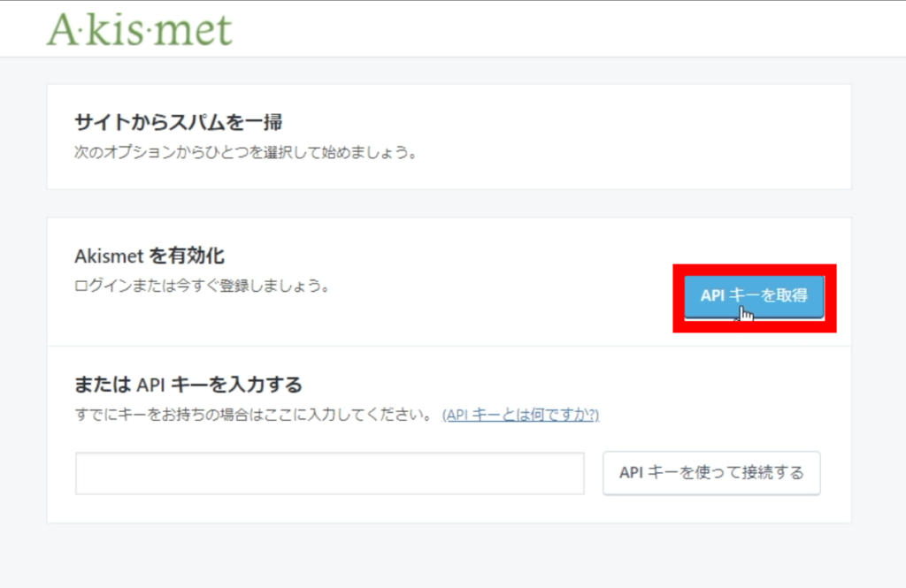Click text '次のオプションからひとつを選択して始めましょう。'

(246, 152)
